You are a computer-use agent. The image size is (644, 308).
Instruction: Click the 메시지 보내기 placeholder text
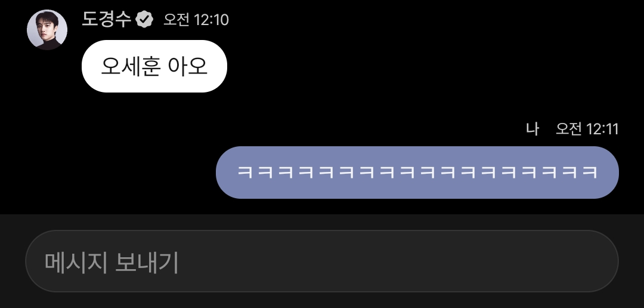tap(112, 263)
